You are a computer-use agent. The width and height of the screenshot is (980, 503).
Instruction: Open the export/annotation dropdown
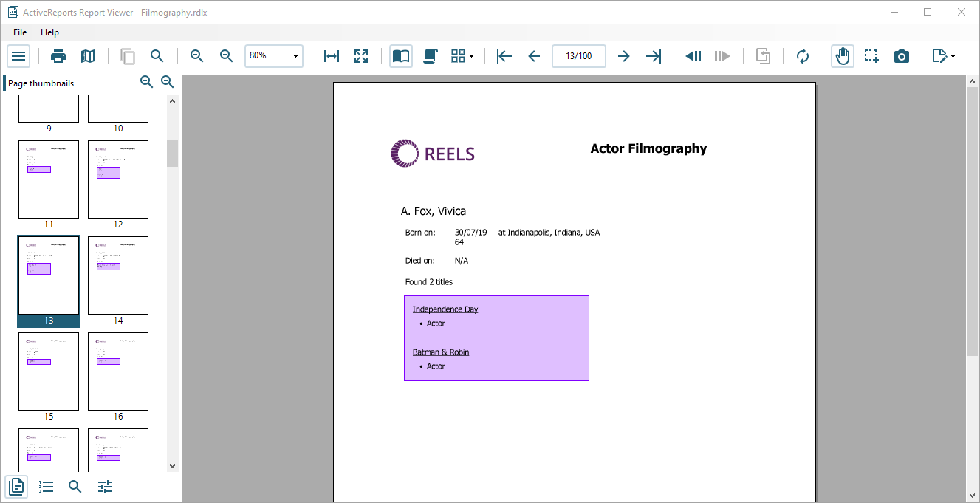[x=943, y=56]
